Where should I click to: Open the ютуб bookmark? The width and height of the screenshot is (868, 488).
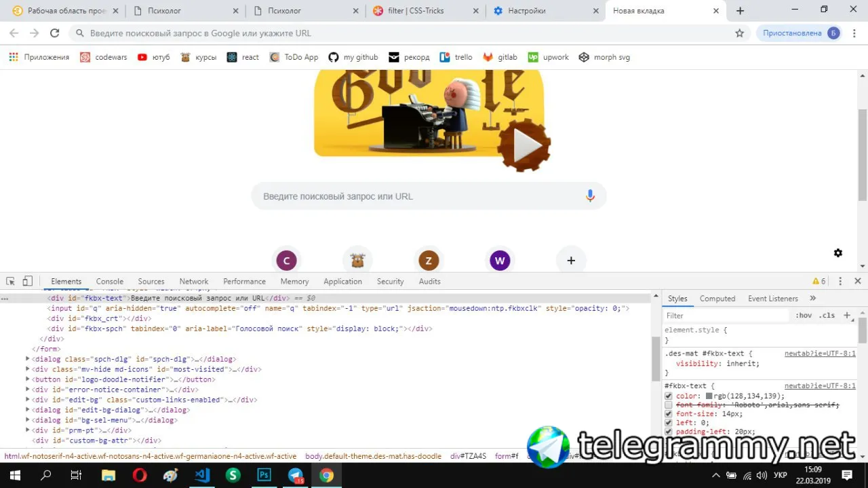(154, 58)
